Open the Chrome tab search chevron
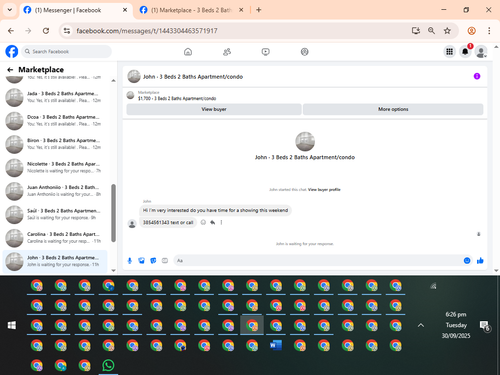Image resolution: width=500 pixels, height=375 pixels. (10, 10)
